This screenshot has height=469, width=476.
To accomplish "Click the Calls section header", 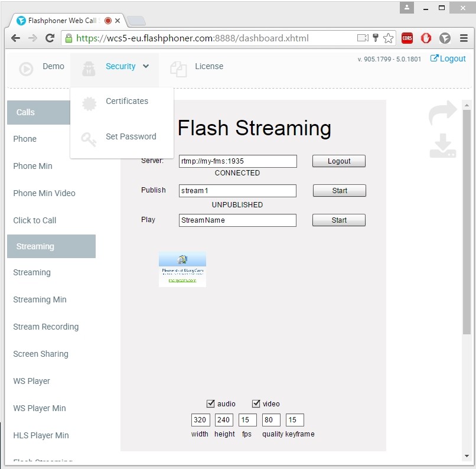I will (38, 112).
